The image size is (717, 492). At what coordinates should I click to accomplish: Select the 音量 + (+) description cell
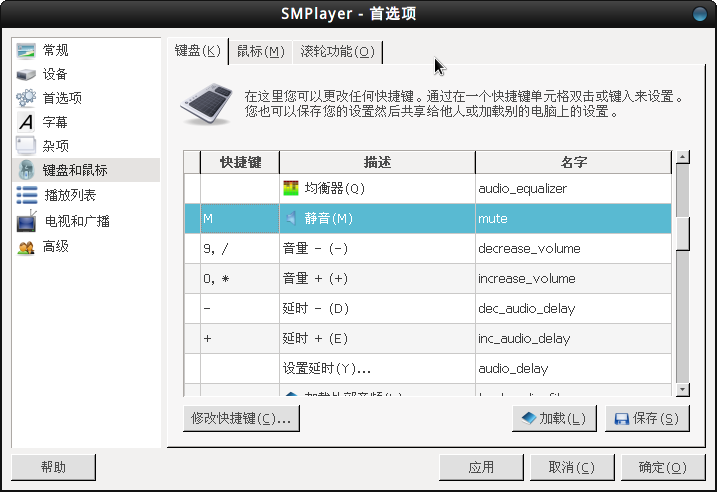pyautogui.click(x=377, y=278)
